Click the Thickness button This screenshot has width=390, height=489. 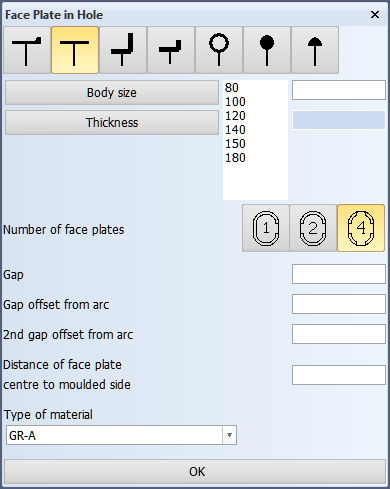pyautogui.click(x=112, y=123)
